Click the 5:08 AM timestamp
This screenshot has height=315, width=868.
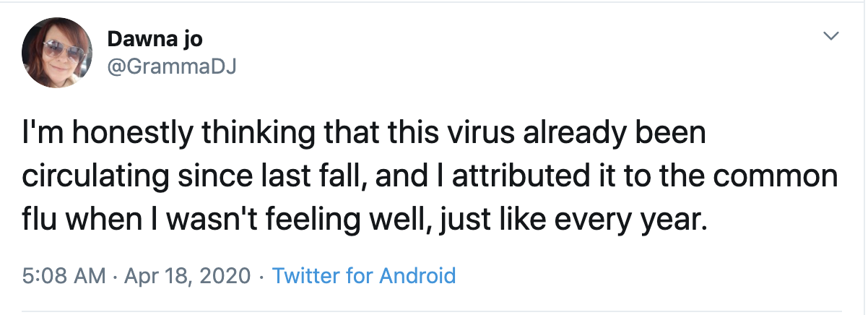pos(64,275)
